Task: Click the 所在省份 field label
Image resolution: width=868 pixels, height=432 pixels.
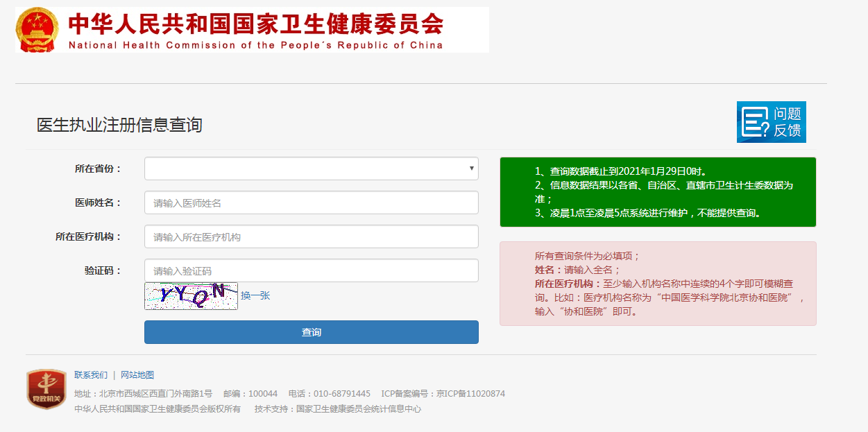Action: coord(98,169)
